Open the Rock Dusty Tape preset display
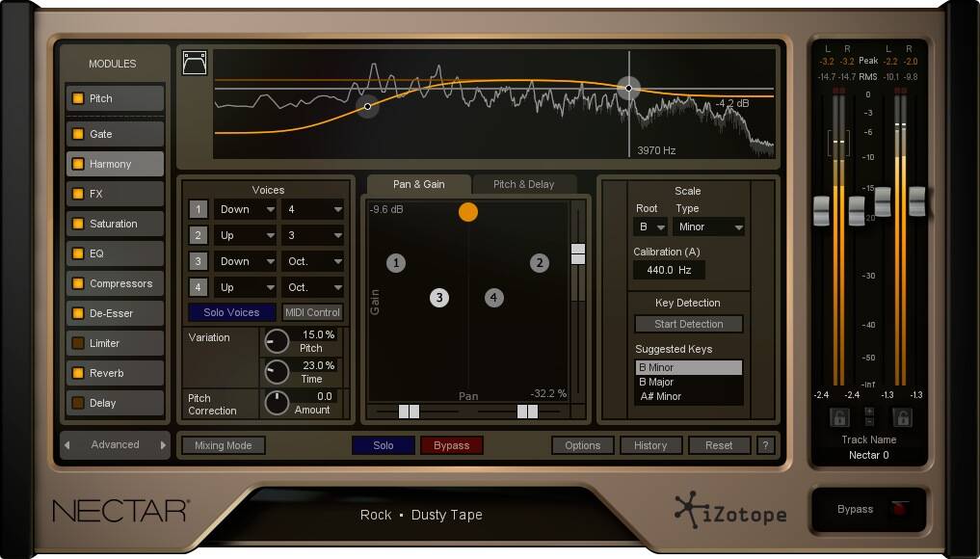 (421, 516)
